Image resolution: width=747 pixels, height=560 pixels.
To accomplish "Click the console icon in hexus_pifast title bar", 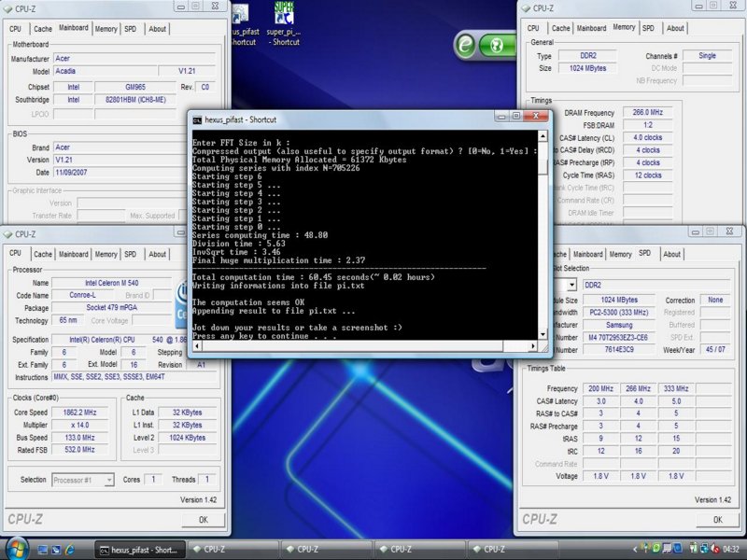I will 197,120.
